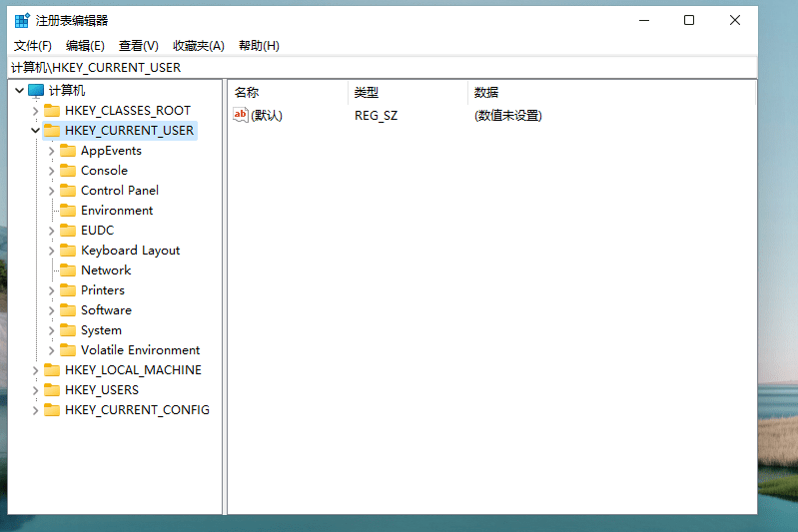Expand the Volatile Environment key arrow

click(x=51, y=350)
